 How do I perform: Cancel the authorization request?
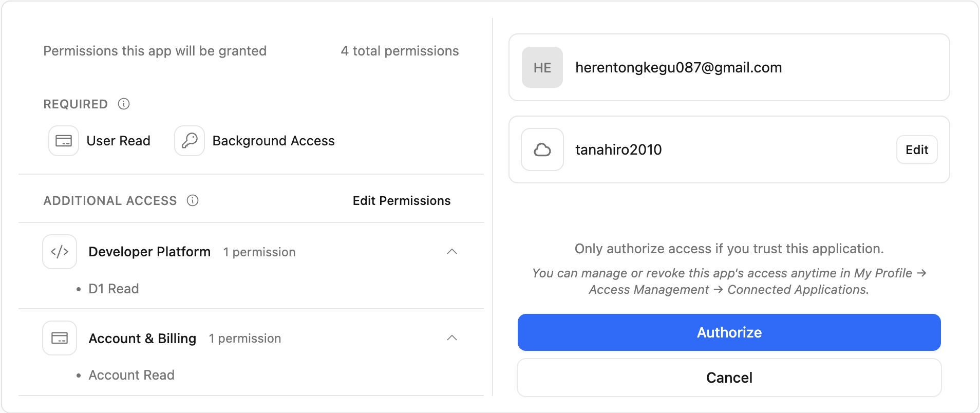[729, 378]
